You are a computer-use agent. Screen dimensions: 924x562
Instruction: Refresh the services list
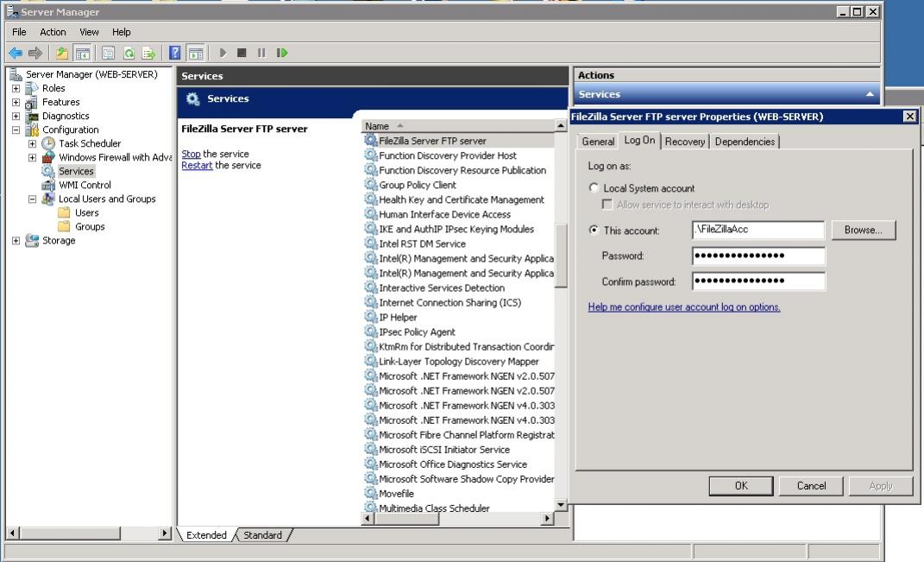click(129, 53)
